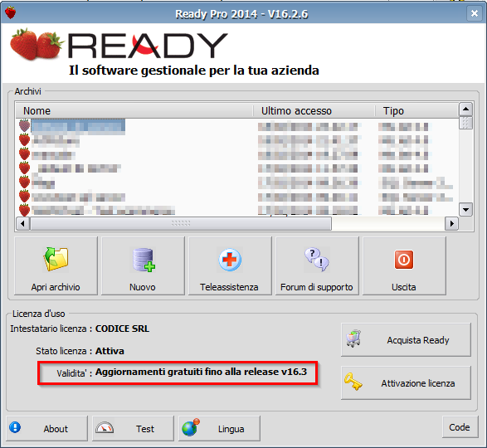Click the Lingua button label
This screenshot has width=487, height=448.
point(231,429)
